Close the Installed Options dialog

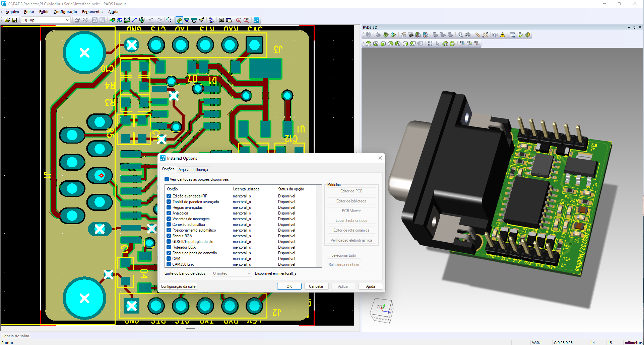point(380,158)
